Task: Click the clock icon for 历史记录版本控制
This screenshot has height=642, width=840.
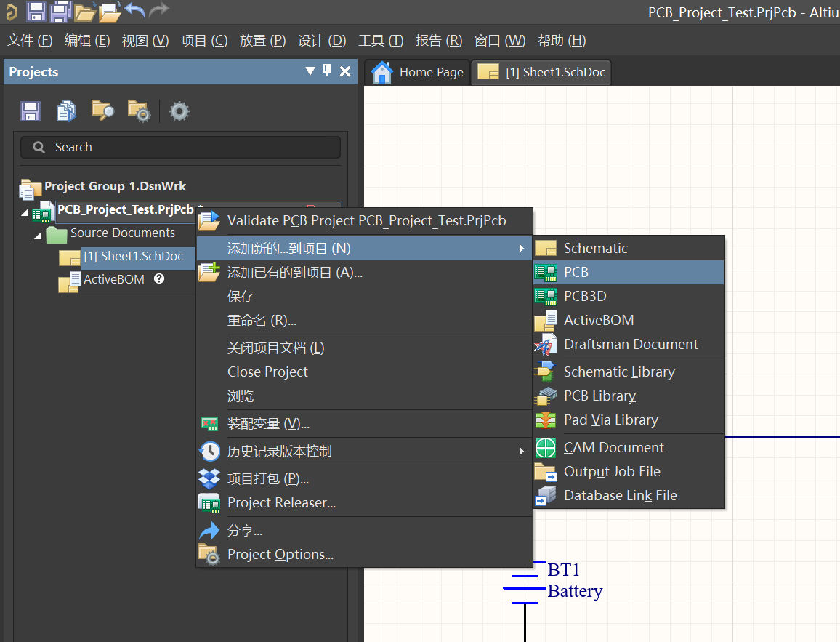Action: click(x=209, y=452)
